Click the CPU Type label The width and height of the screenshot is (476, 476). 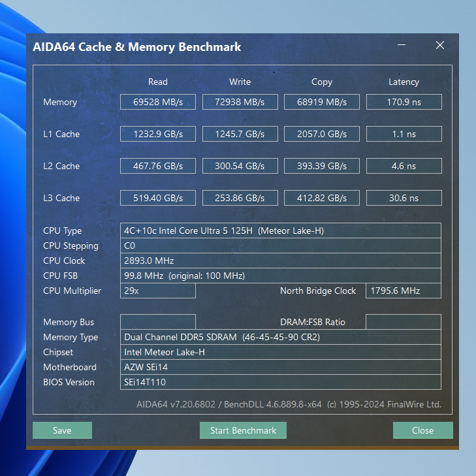coord(62,230)
